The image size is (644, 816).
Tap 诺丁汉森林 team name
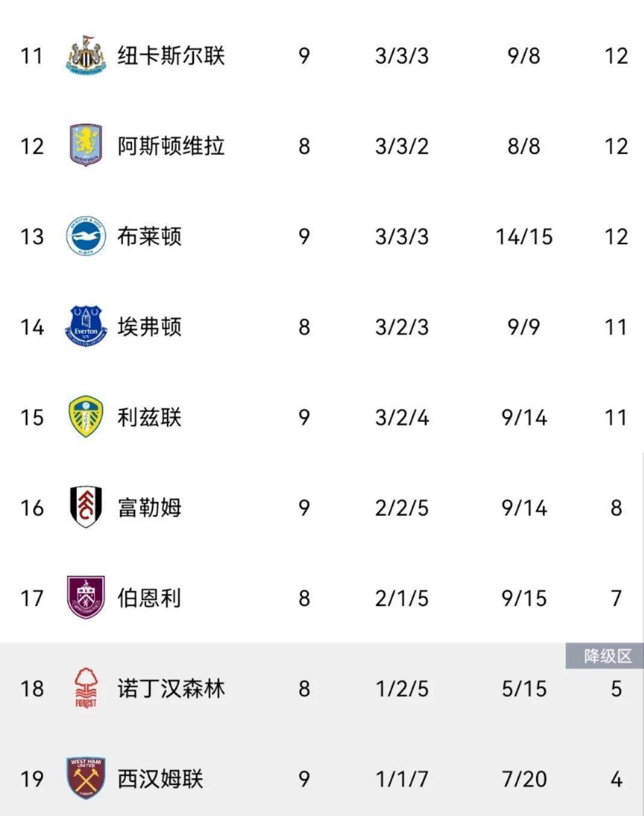(x=171, y=688)
